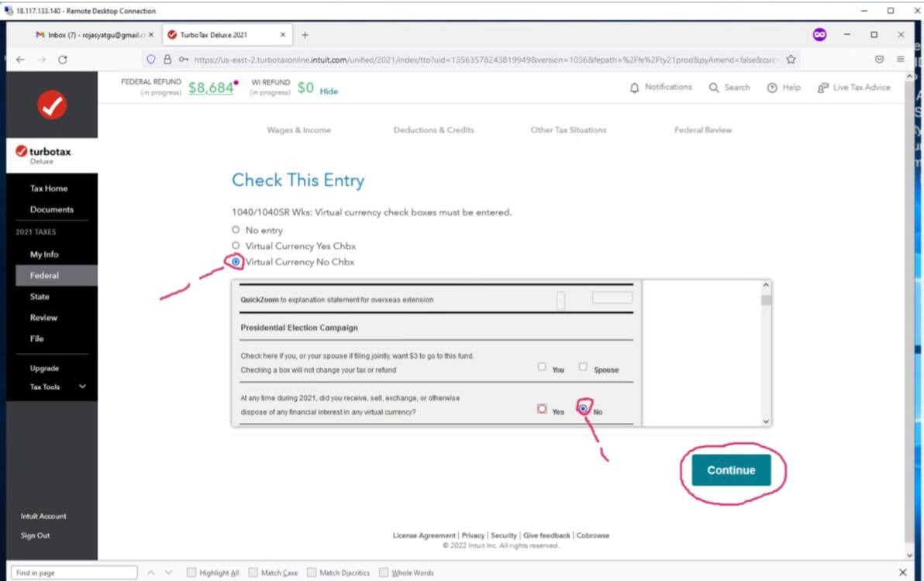
Task: Open Live Tax Advice icon
Action: pyautogui.click(x=823, y=88)
